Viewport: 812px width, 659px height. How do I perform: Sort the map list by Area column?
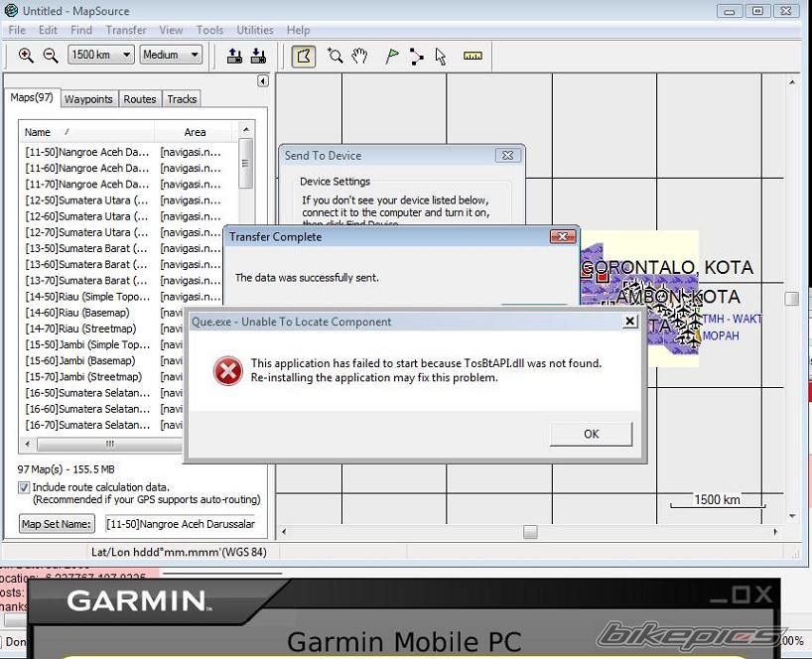tap(195, 132)
